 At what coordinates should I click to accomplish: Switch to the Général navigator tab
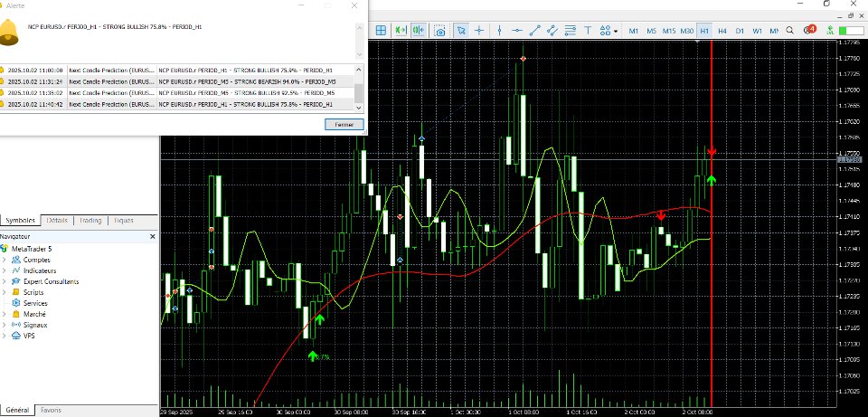(x=17, y=411)
